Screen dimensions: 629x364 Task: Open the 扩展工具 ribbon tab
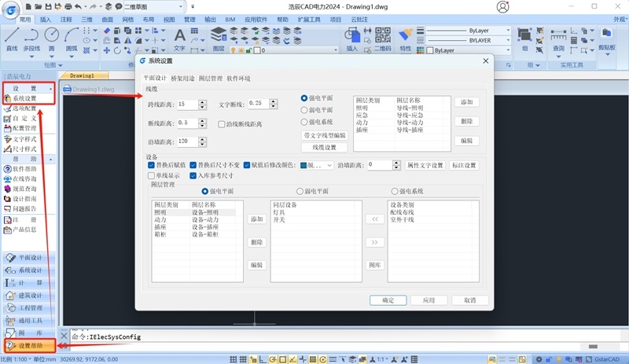pos(309,20)
